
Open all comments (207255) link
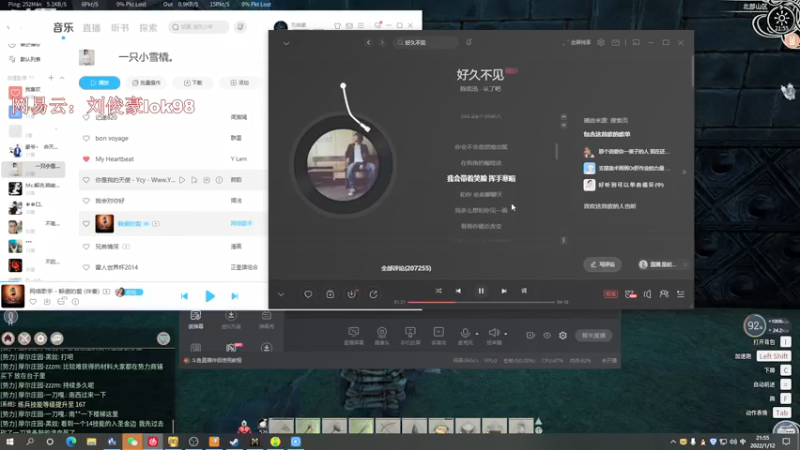click(x=406, y=268)
